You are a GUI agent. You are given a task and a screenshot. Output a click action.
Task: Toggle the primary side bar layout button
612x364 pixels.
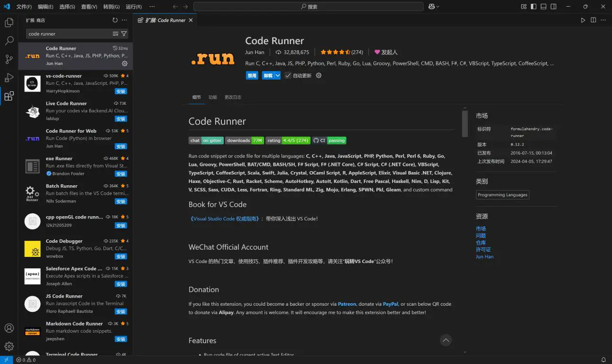pos(533,7)
